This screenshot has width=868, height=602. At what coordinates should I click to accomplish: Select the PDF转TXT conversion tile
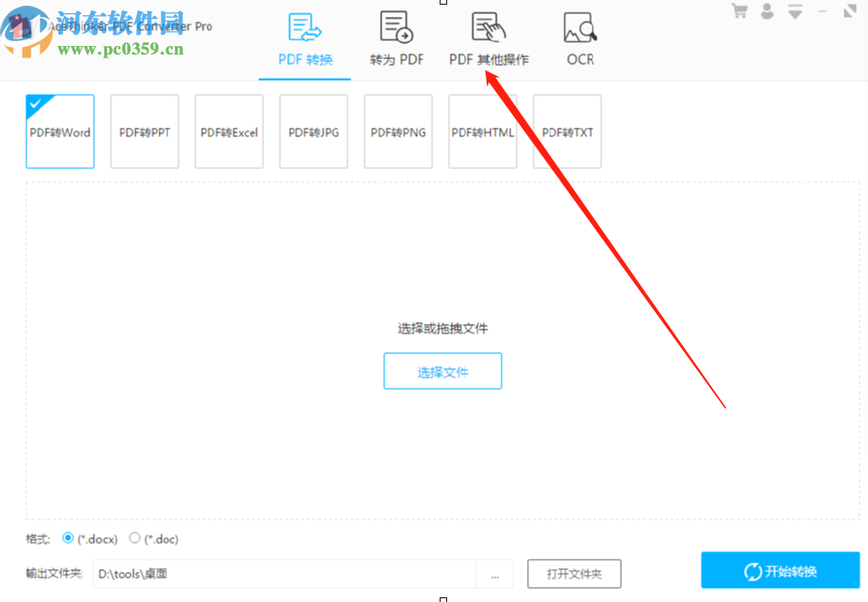click(x=567, y=131)
